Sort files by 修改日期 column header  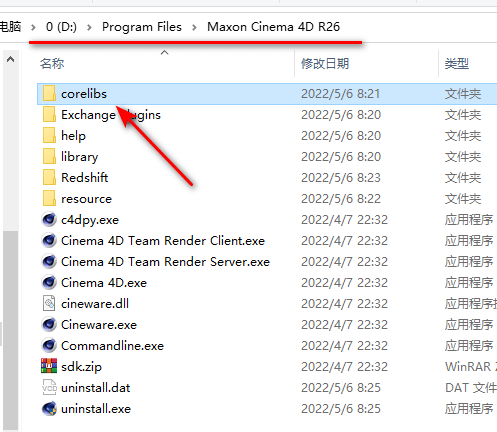(325, 63)
